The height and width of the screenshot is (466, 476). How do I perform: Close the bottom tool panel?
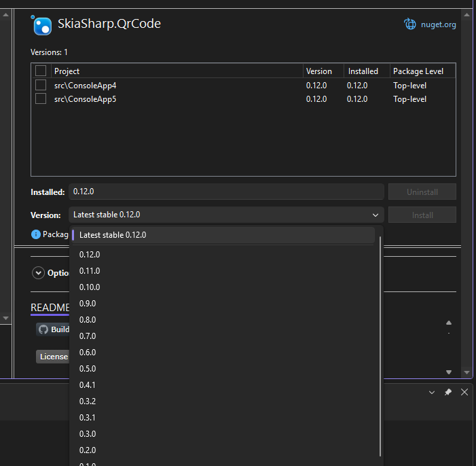click(x=464, y=392)
